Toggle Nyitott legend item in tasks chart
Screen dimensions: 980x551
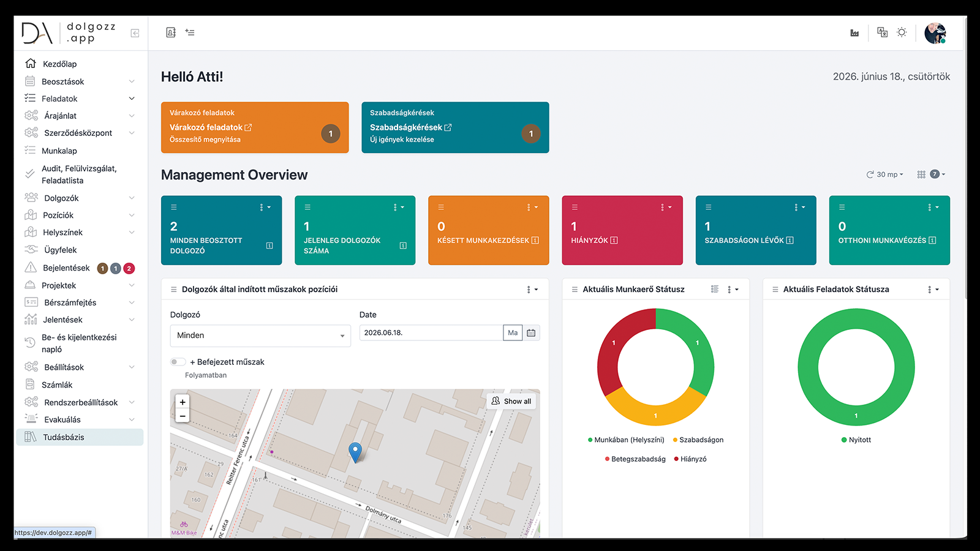pos(856,440)
